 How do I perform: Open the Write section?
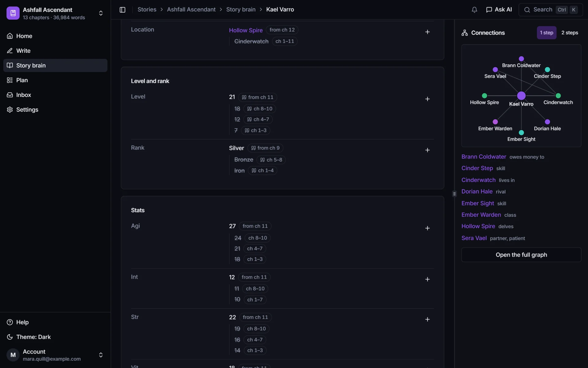55,51
